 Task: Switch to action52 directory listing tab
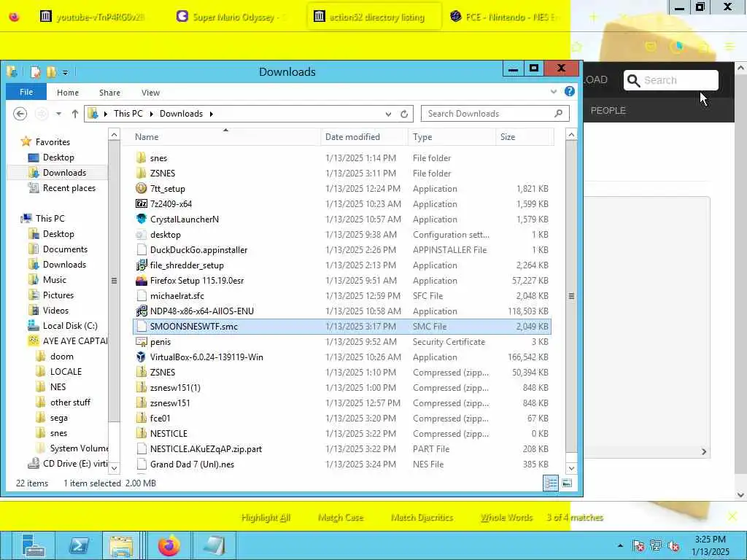(374, 17)
